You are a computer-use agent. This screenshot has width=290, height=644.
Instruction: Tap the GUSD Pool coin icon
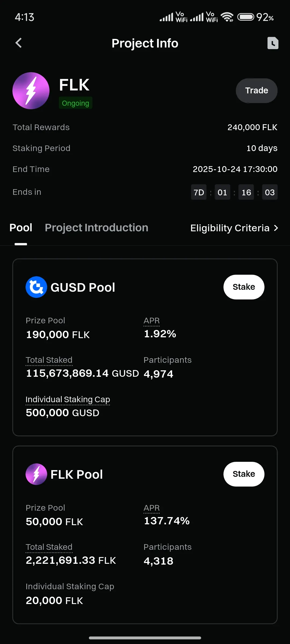pos(36,287)
